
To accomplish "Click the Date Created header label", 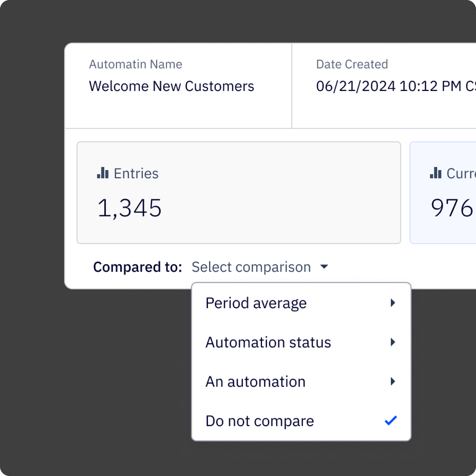I will pyautogui.click(x=352, y=64).
